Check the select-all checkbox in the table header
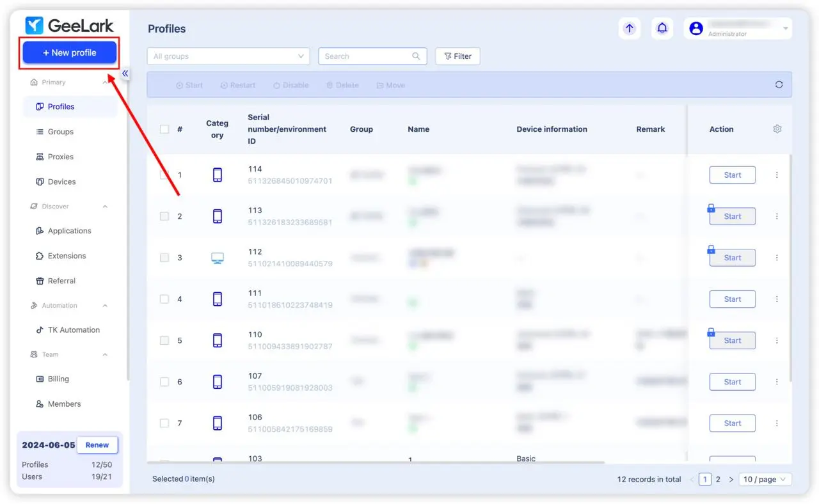The image size is (819, 504). click(x=164, y=129)
